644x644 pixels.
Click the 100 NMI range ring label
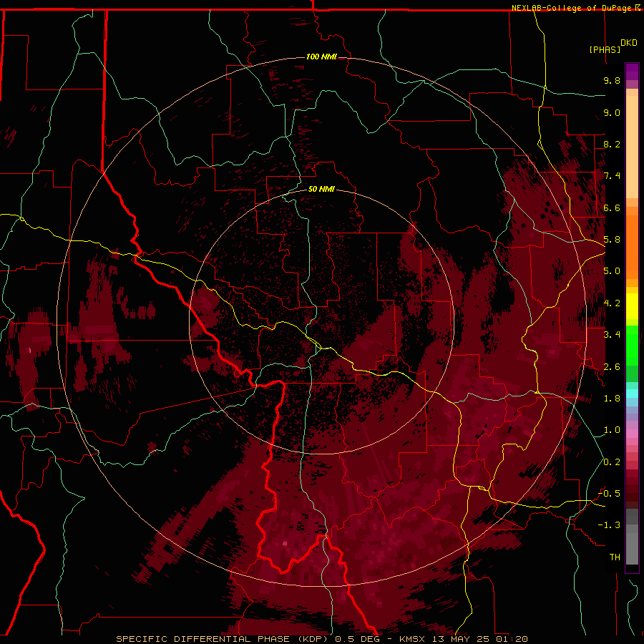pos(321,57)
